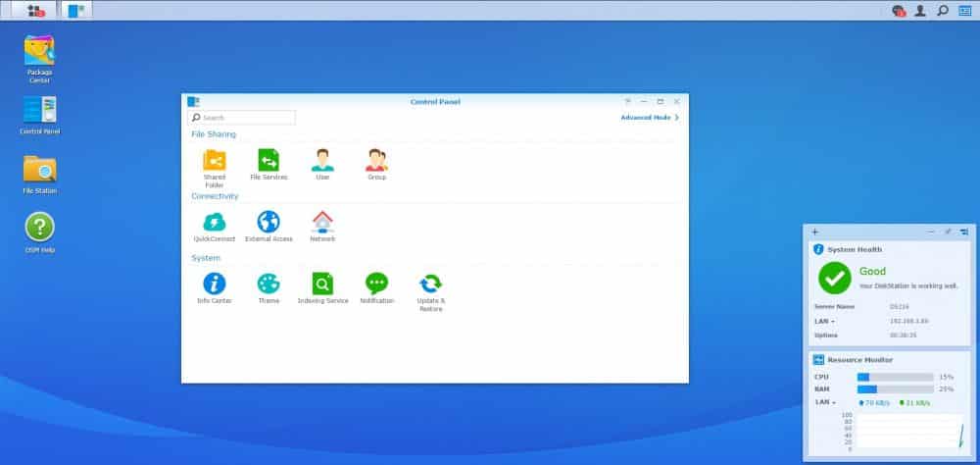The image size is (980, 465).
Task: Maximize the Control Panel window
Action: (x=660, y=101)
